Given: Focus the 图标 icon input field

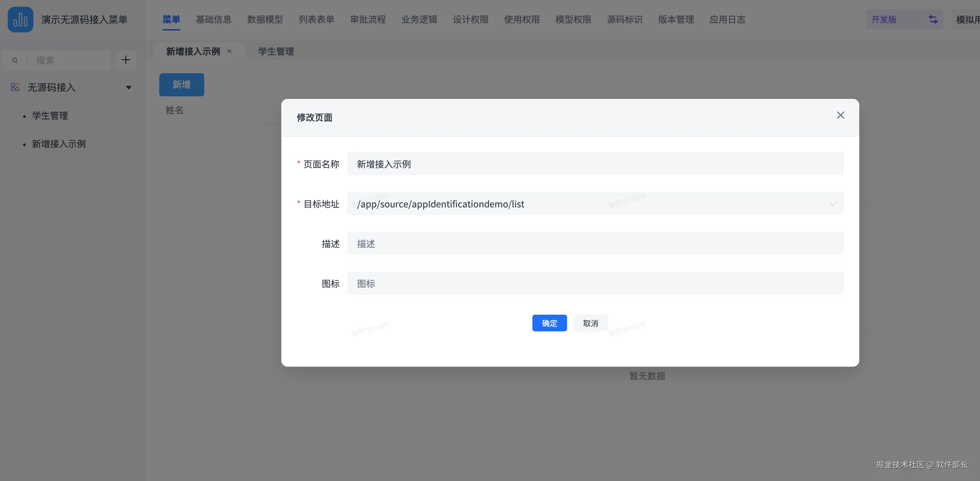Looking at the screenshot, I should [x=595, y=284].
